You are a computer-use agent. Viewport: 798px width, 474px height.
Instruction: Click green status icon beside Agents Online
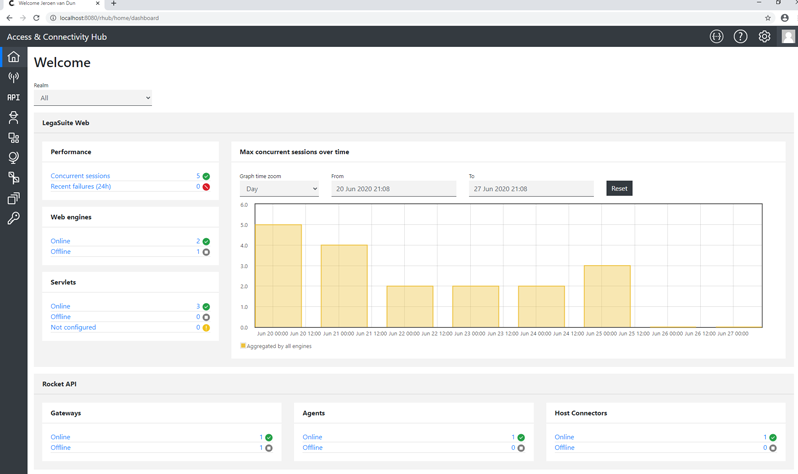pyautogui.click(x=521, y=437)
